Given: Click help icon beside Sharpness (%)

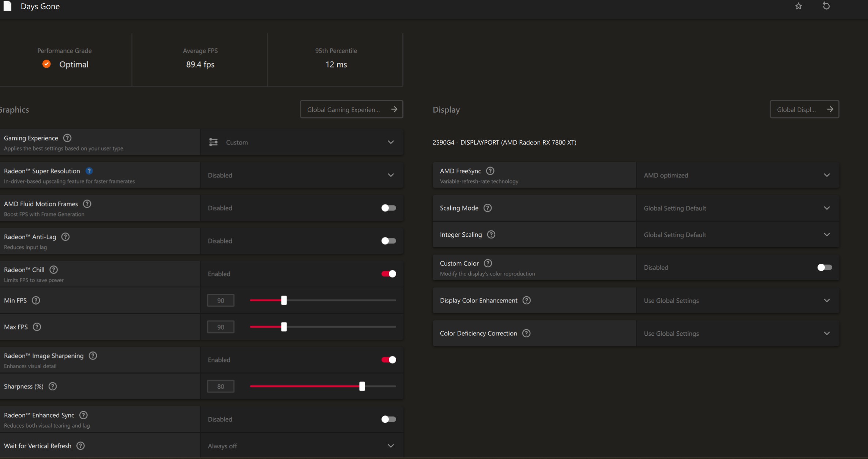Looking at the screenshot, I should [53, 386].
